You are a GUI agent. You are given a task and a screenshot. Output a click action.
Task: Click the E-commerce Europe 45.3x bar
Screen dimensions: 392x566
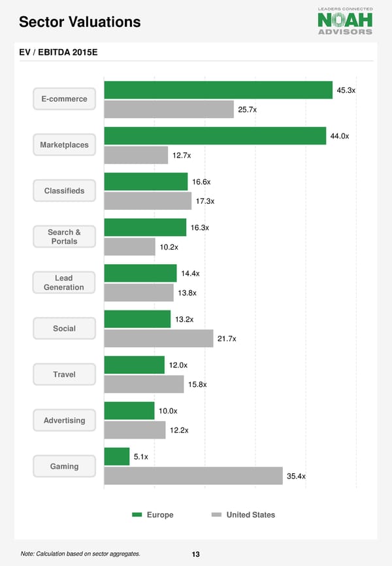point(218,90)
